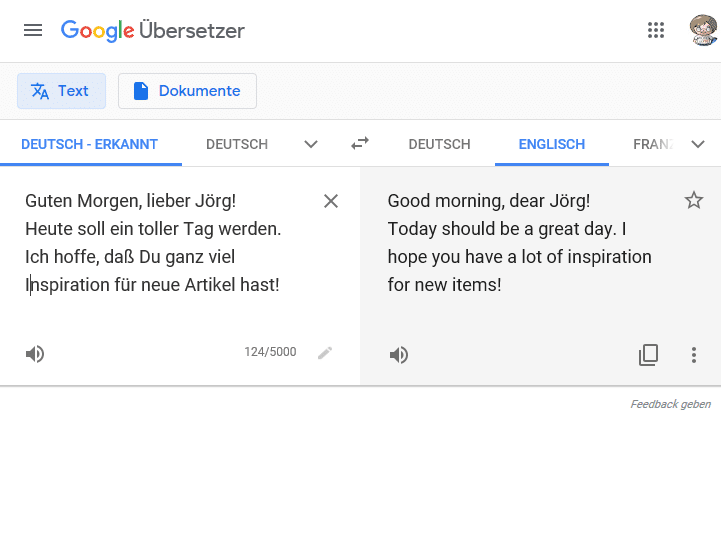Copy the translation to clipboard
The width and height of the screenshot is (721, 538).
pos(648,355)
